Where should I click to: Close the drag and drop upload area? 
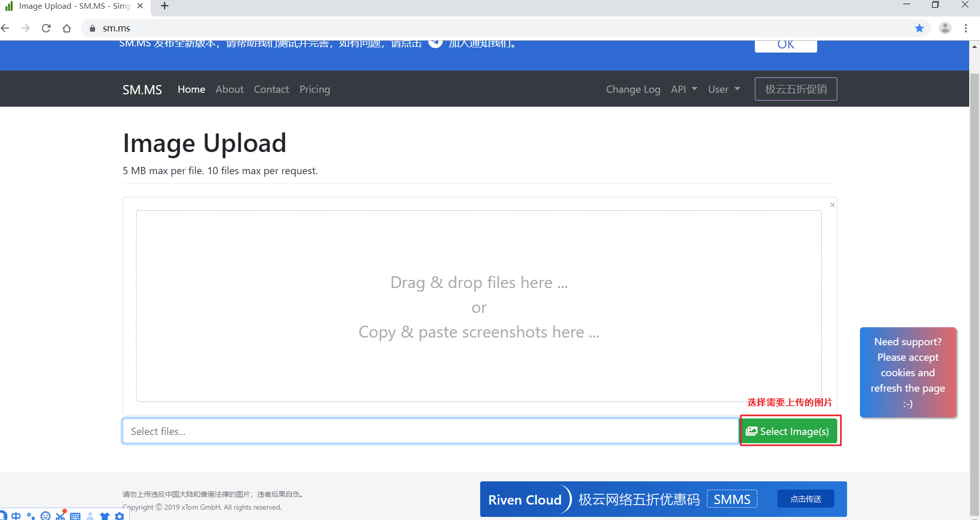point(832,205)
